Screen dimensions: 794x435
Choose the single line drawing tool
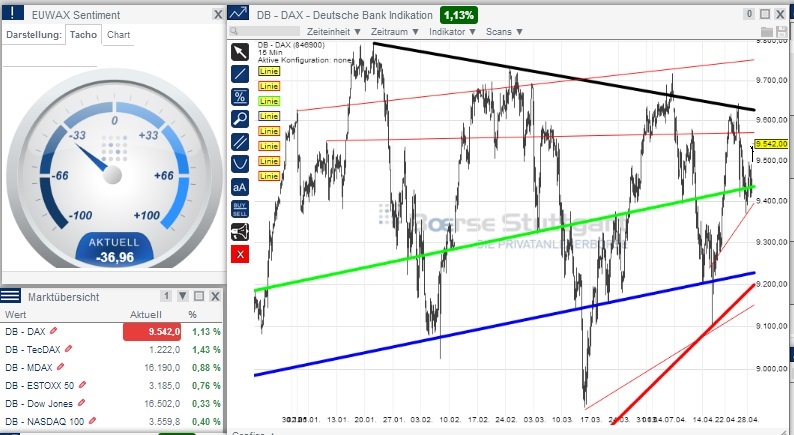pos(240,74)
